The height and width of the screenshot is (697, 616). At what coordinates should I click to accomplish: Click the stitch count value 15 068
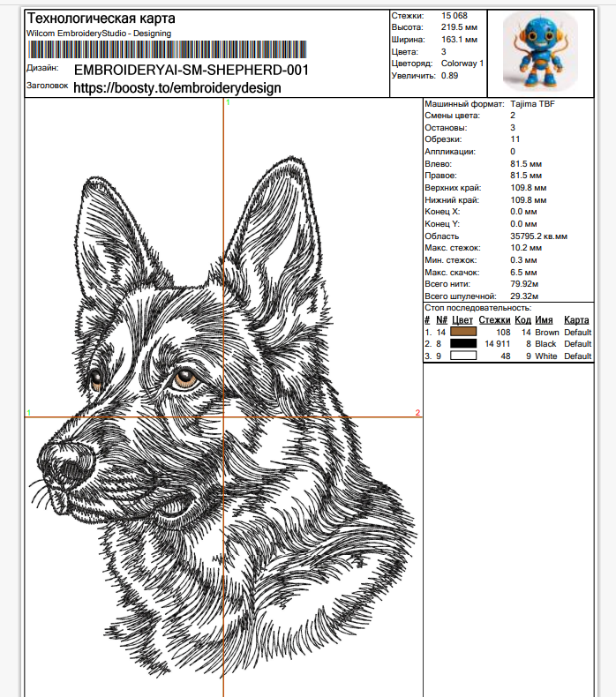tap(454, 16)
